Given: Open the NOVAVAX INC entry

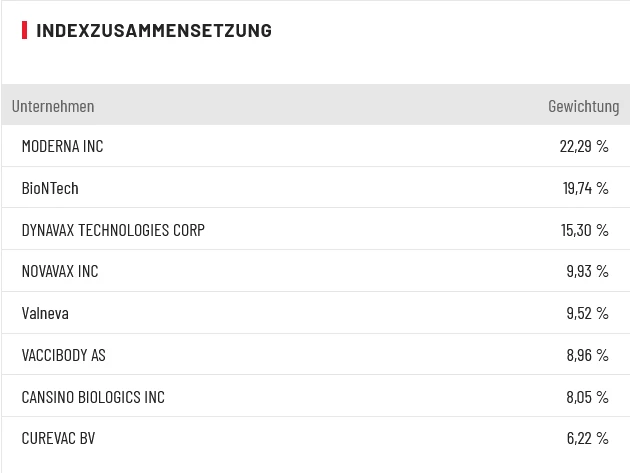Looking at the screenshot, I should (60, 271).
